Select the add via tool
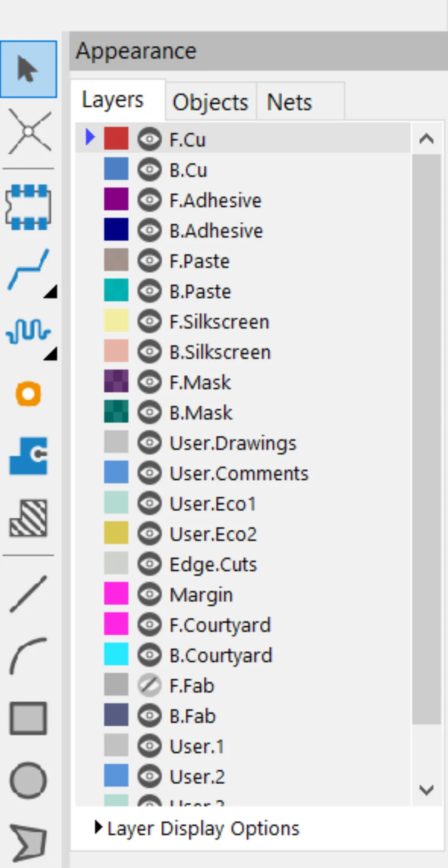The image size is (448, 868). (28, 394)
